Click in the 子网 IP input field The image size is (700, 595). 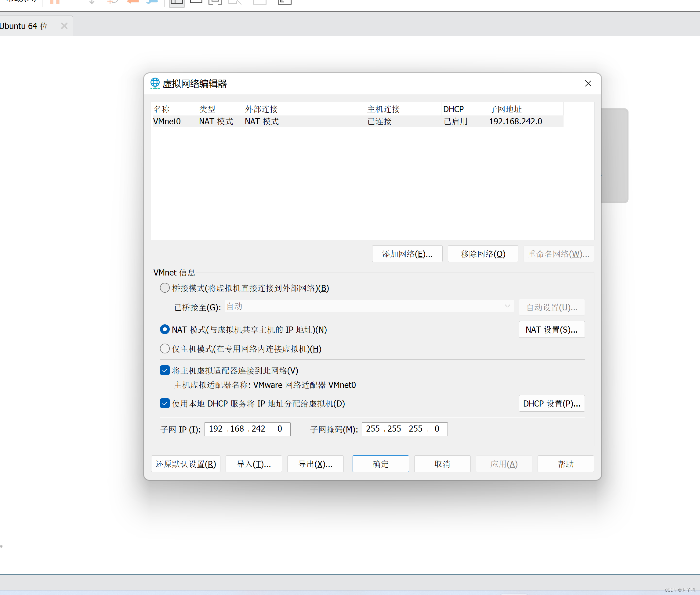pos(247,429)
